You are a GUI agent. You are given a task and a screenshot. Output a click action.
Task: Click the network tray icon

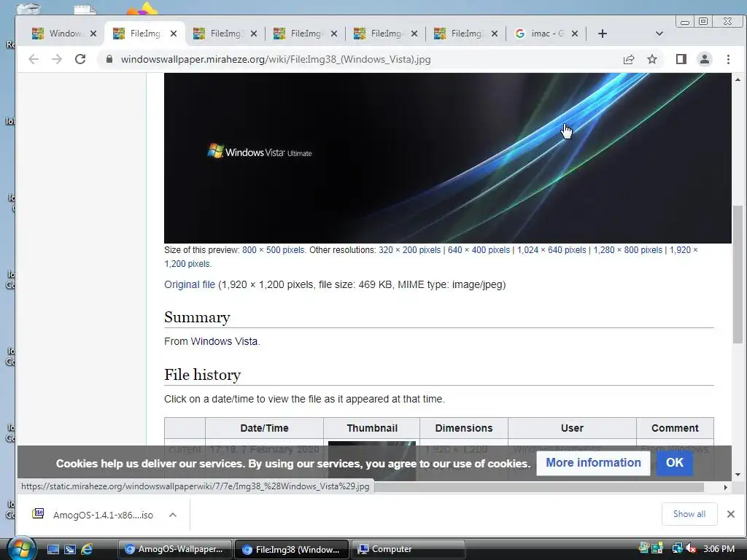[x=677, y=548]
